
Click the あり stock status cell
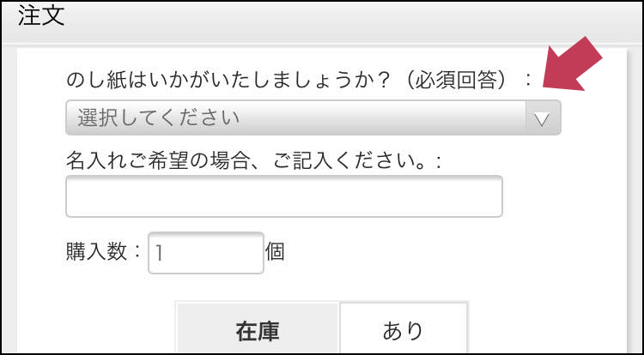click(404, 329)
